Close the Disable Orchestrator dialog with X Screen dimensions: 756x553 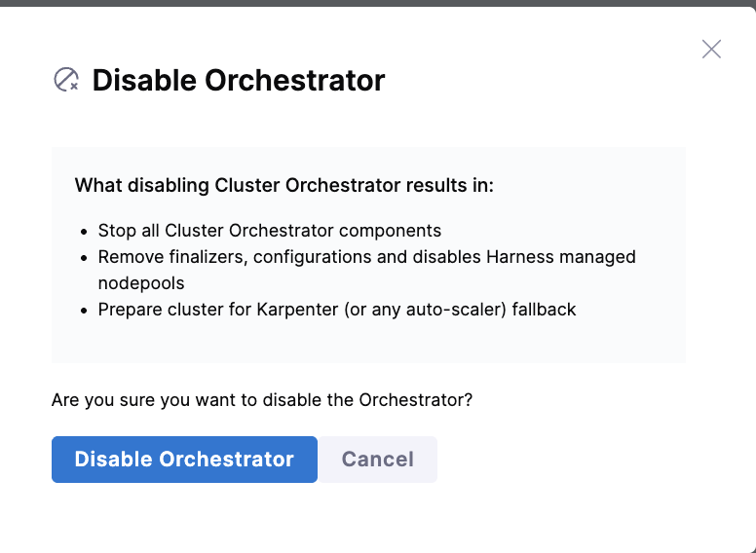click(x=711, y=50)
